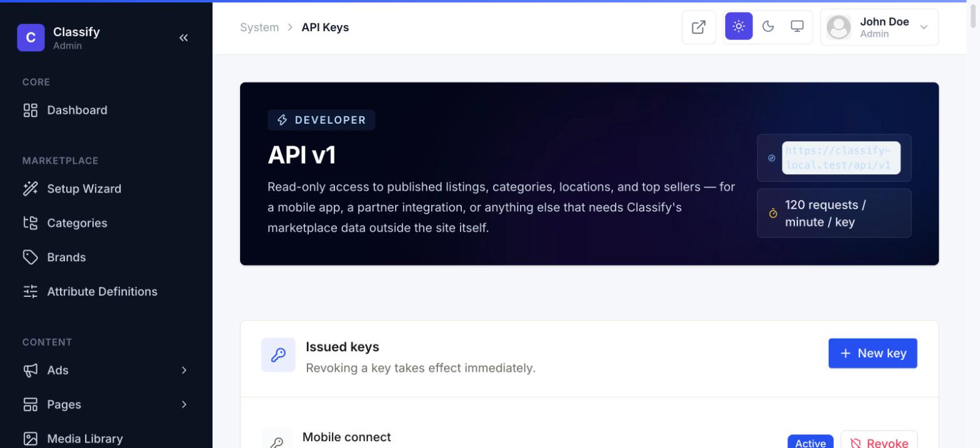Create a New key

[872, 353]
